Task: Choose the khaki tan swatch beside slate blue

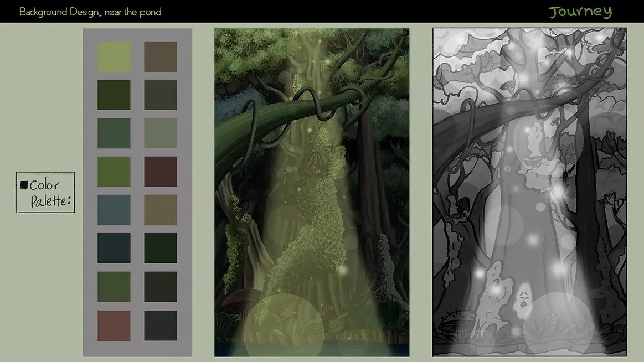Action: [161, 210]
